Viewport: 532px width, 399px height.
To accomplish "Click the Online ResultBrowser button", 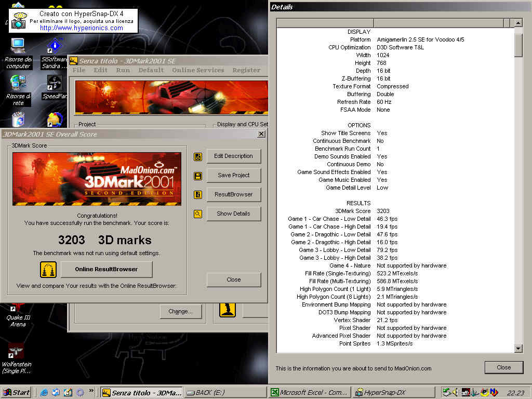I will [x=106, y=270].
